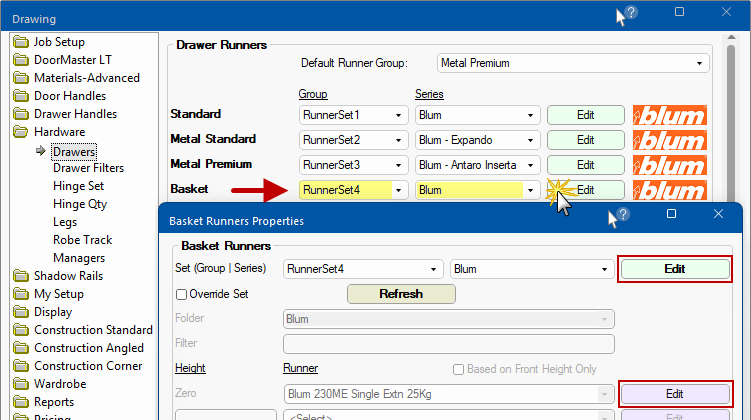The width and height of the screenshot is (751, 420).
Task: Click the Shadow Rails folder icon
Action: coord(22,276)
